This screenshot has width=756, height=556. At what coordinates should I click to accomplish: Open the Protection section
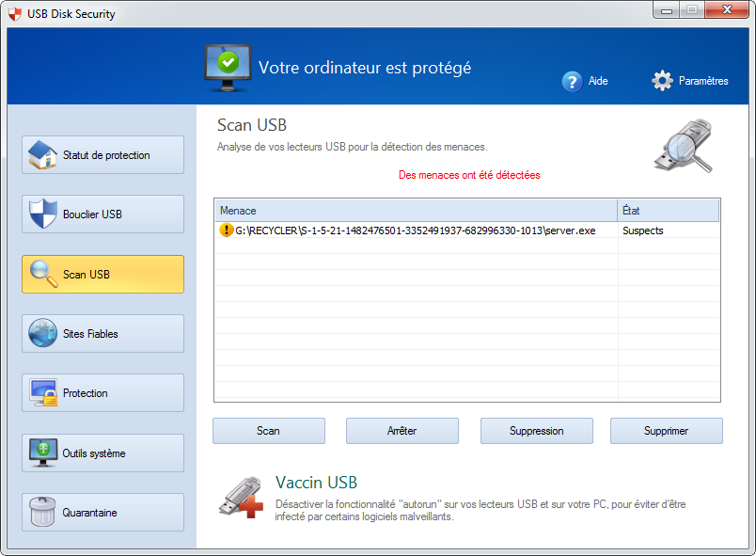tap(102, 393)
